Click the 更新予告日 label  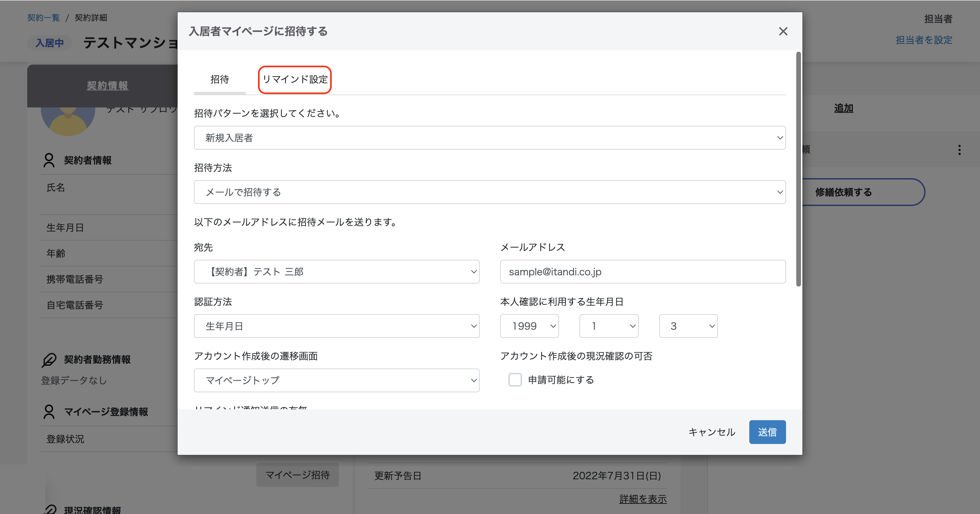[397, 476]
